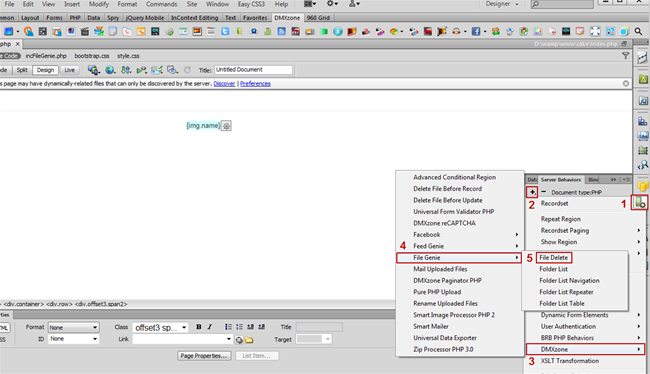Click the Title input field
The height and width of the screenshot is (374, 650).
(x=253, y=70)
